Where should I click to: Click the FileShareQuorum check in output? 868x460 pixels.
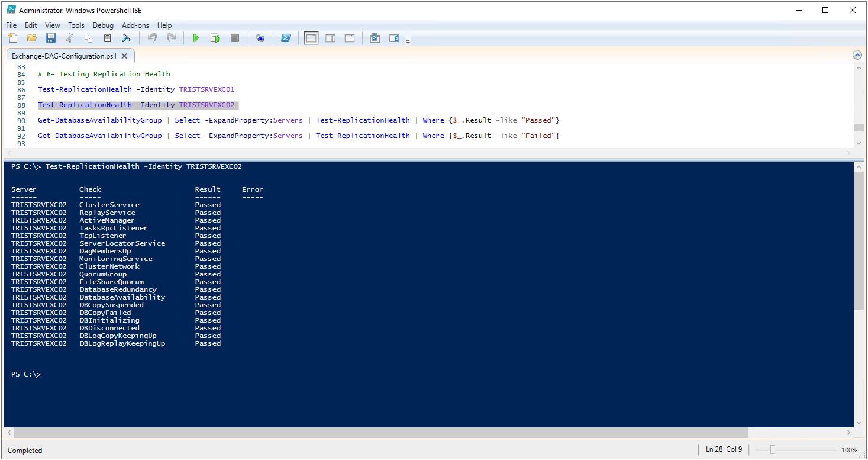pyautogui.click(x=112, y=282)
